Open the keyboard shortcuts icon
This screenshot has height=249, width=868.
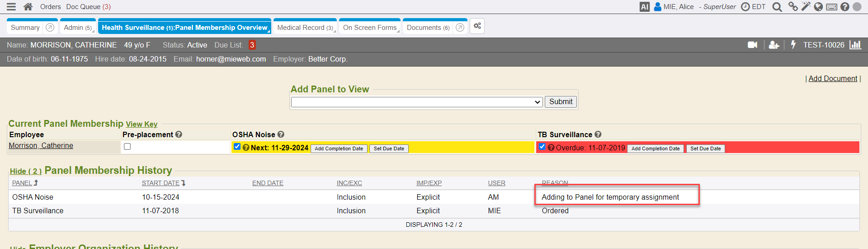tap(831, 7)
